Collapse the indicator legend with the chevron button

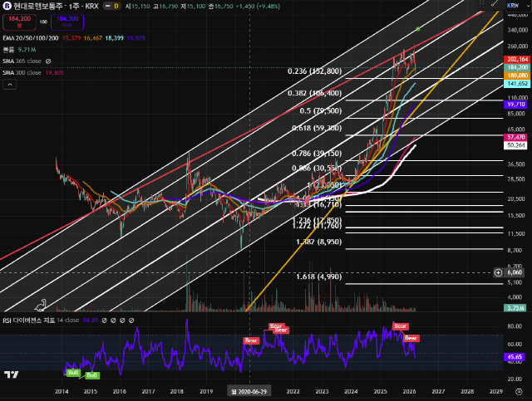click(9, 85)
